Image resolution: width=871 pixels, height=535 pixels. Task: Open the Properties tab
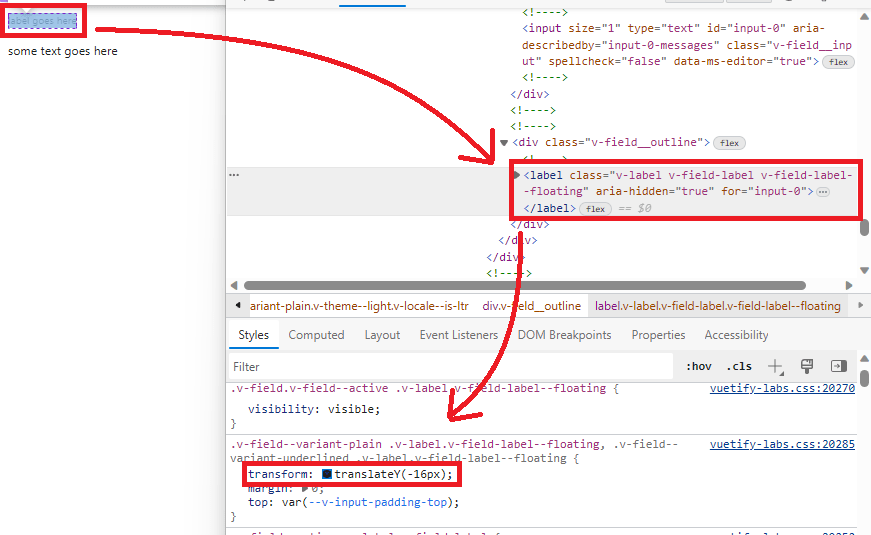pyautogui.click(x=658, y=335)
